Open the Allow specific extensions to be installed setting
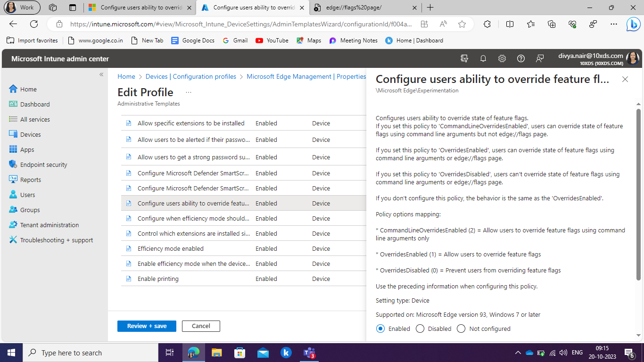 pos(191,123)
